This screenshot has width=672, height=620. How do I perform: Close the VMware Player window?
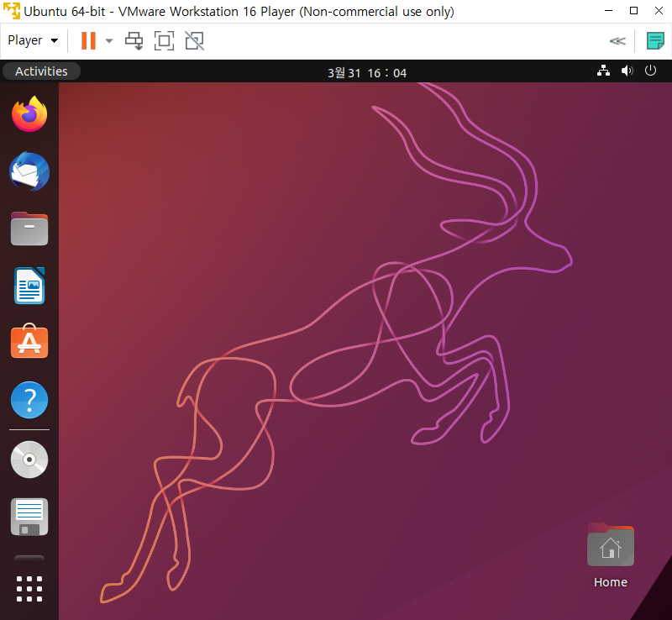click(x=659, y=11)
